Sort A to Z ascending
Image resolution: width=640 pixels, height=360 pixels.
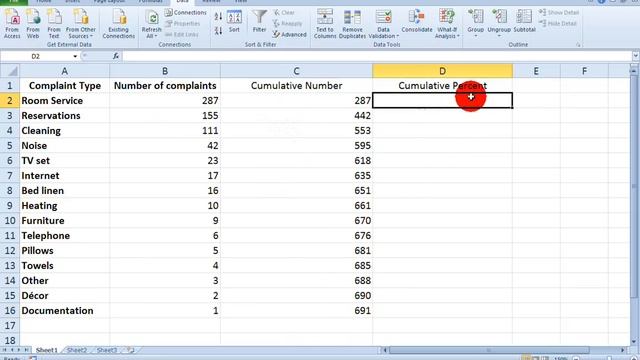[218, 16]
